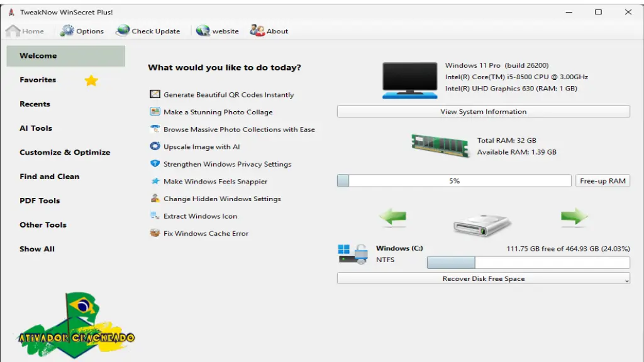644x362 pixels.
Task: Click the Home house icon
Action: 13,31
